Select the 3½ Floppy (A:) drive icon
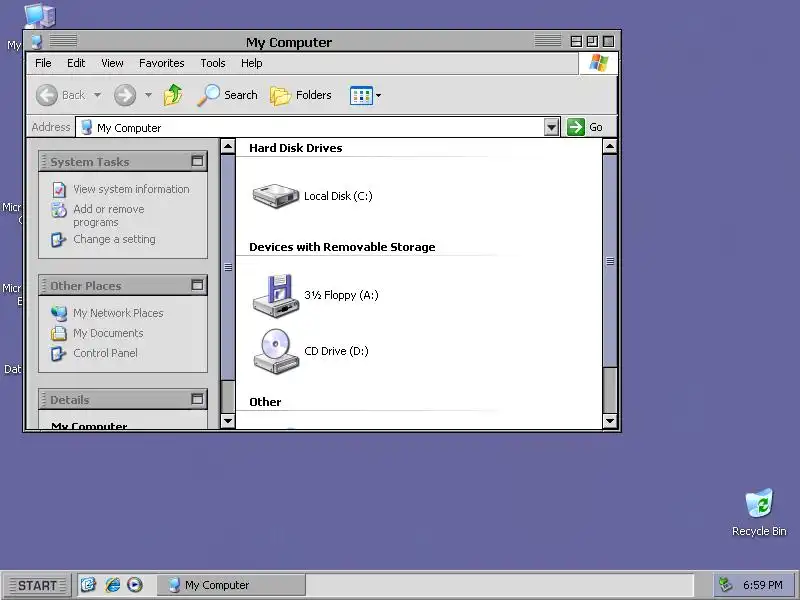800x600 pixels. (276, 296)
